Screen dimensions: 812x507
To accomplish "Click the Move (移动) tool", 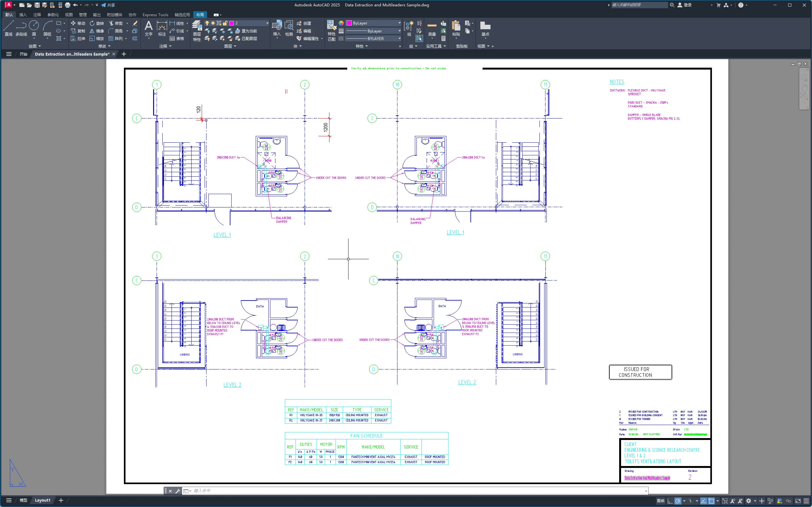I will pos(78,23).
